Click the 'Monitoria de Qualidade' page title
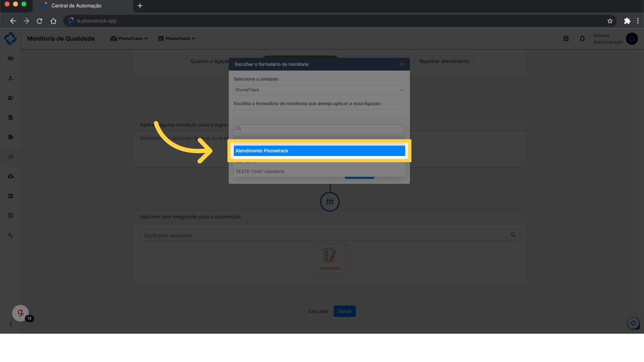Image resolution: width=644 pixels, height=362 pixels. 61,39
